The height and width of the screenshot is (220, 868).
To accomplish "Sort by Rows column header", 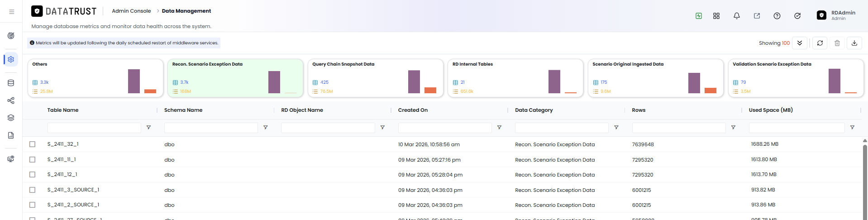I will click(x=639, y=110).
